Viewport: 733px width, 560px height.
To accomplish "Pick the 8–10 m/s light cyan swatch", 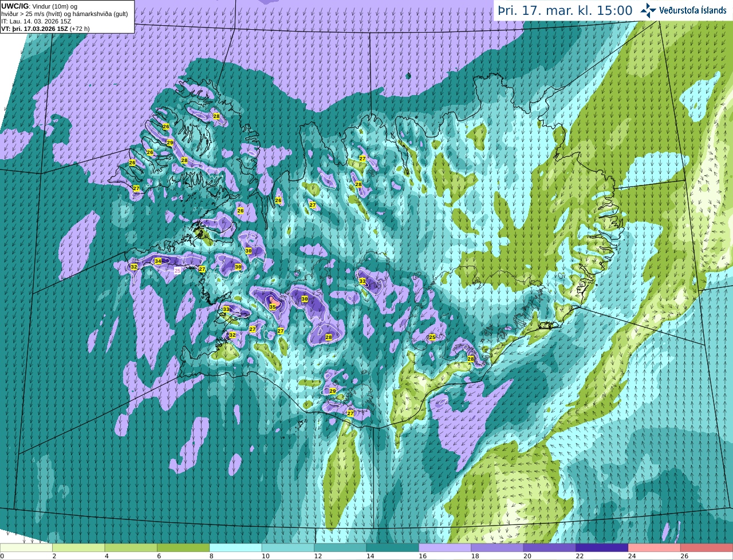I will (235, 547).
